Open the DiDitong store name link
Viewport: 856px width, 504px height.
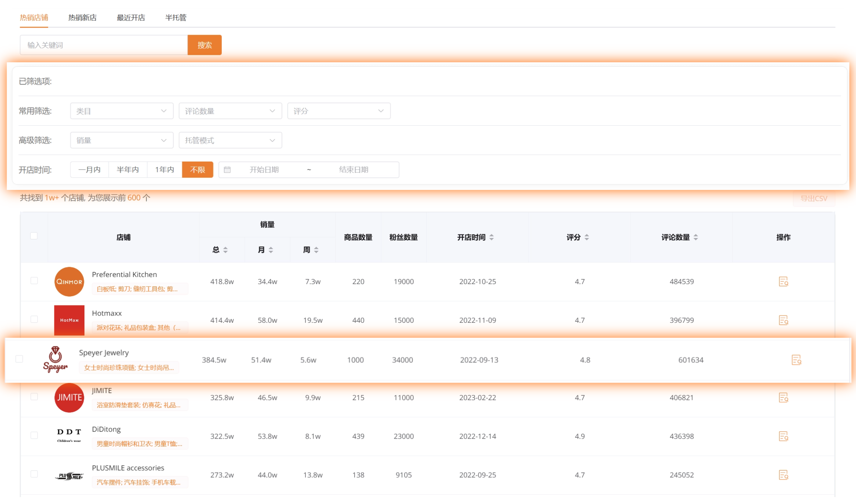pos(106,430)
